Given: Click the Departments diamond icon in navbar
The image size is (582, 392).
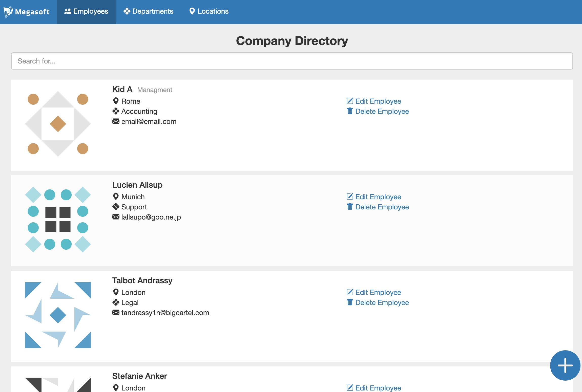Looking at the screenshot, I should pyautogui.click(x=127, y=11).
